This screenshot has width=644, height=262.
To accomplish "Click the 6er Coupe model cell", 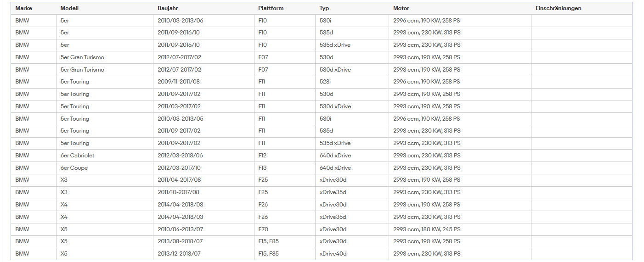I will [105, 168].
